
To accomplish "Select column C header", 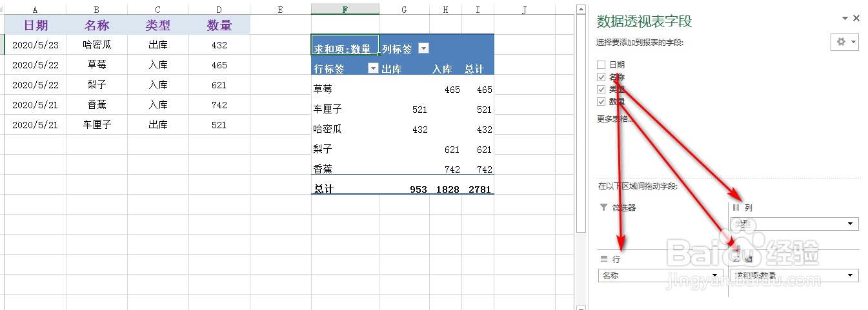I will 158,10.
